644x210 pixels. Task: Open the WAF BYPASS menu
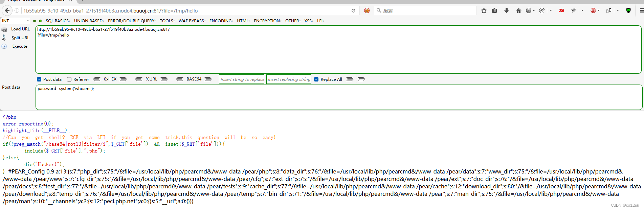(192, 21)
